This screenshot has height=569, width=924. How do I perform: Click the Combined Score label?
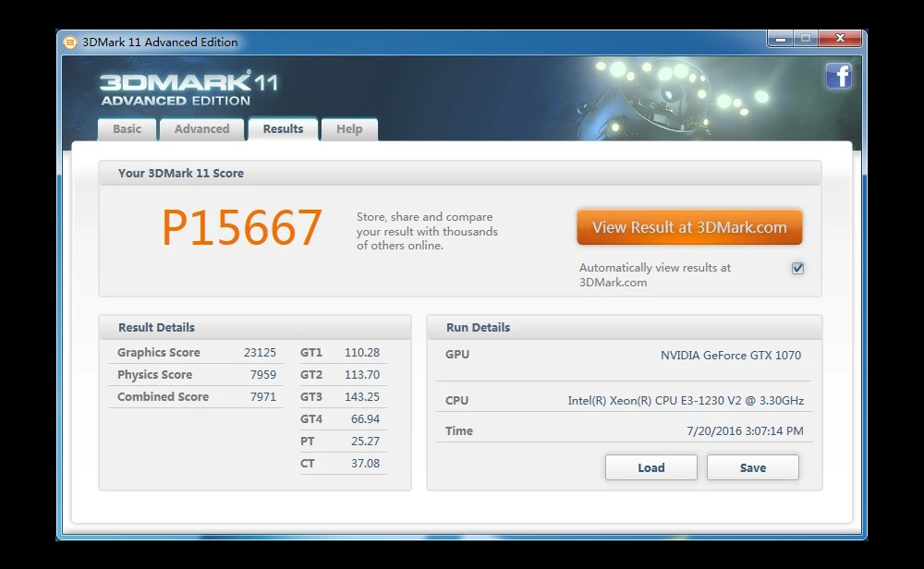click(163, 397)
